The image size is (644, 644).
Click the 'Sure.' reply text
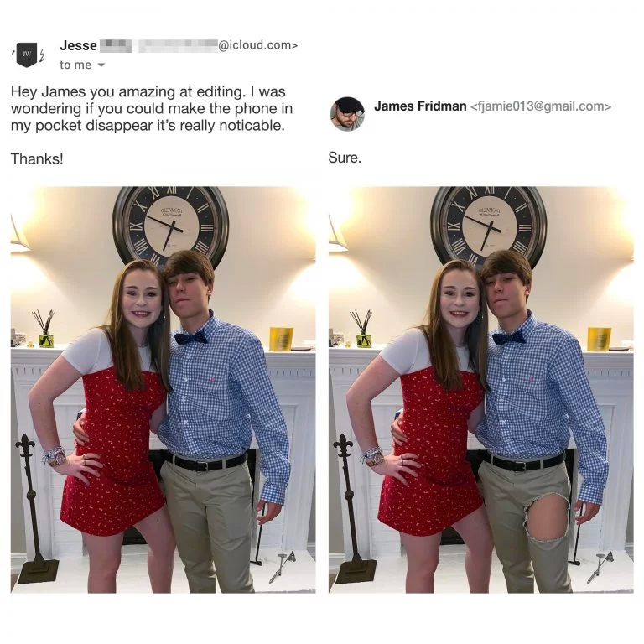pos(345,158)
